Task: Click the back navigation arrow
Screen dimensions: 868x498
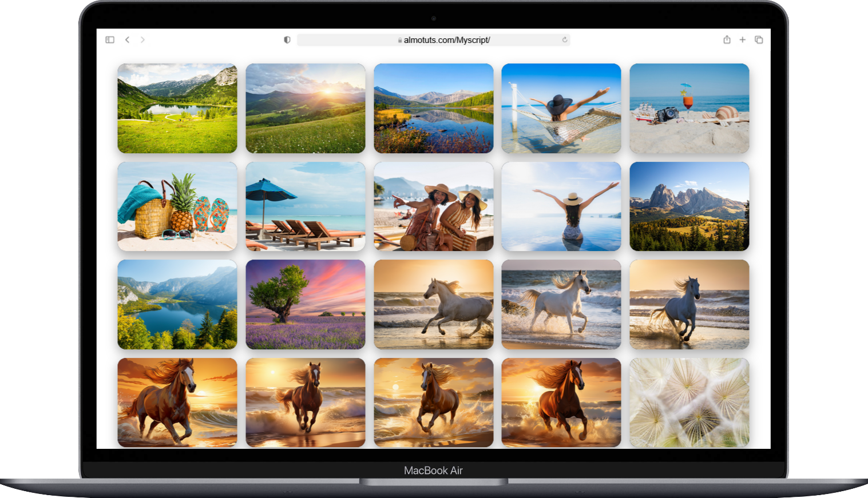Action: (x=127, y=39)
